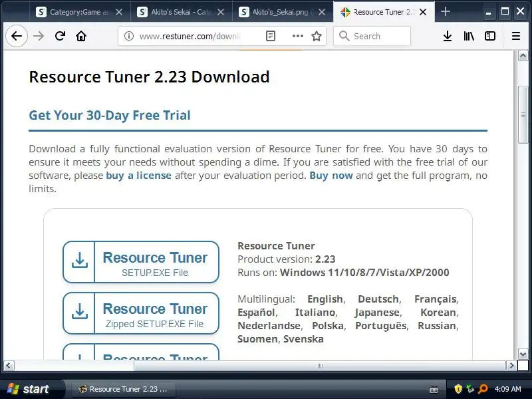The image size is (532, 399).
Task: Reload the current page
Action: point(60,36)
